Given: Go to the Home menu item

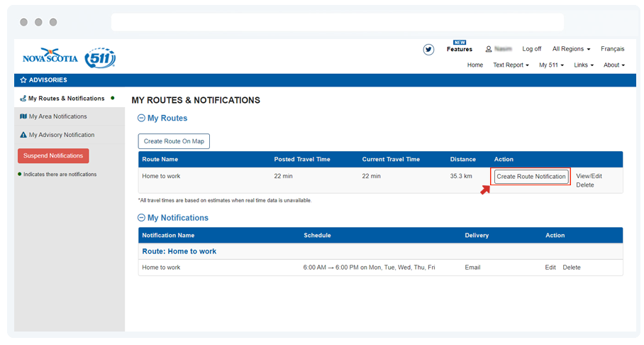Looking at the screenshot, I should (x=475, y=65).
